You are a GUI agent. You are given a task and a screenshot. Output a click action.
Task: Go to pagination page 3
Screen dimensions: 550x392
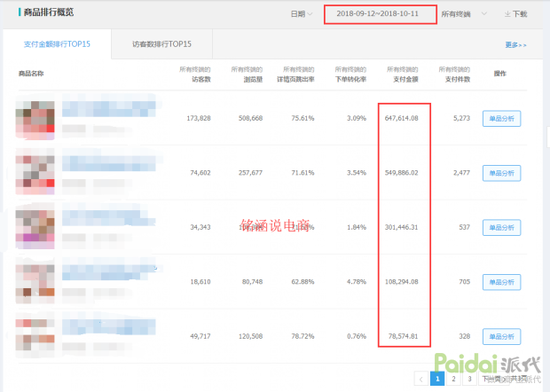(470, 379)
